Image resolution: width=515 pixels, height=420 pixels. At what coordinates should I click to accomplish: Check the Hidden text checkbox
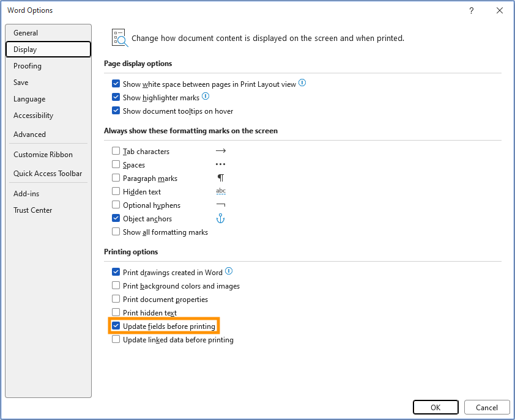pos(116,191)
